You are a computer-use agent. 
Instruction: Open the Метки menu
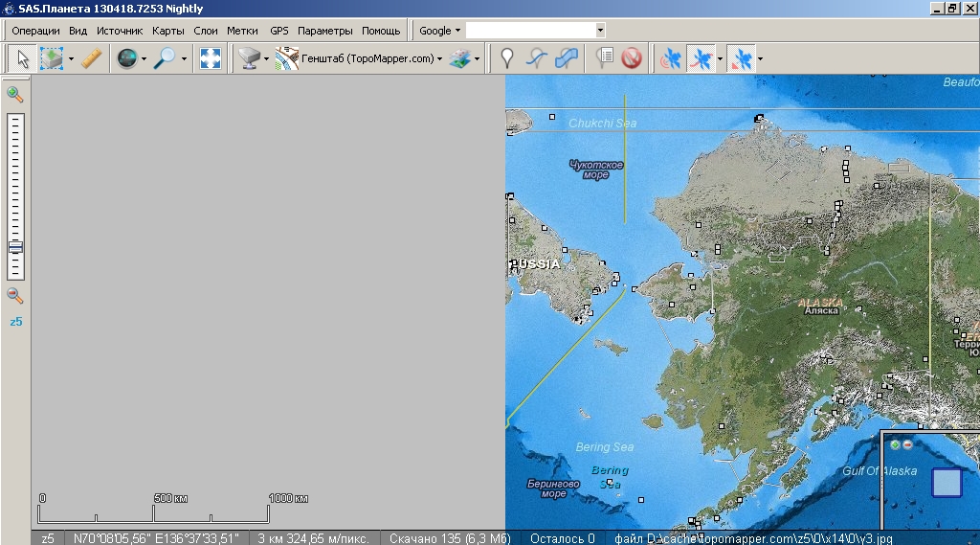[242, 31]
